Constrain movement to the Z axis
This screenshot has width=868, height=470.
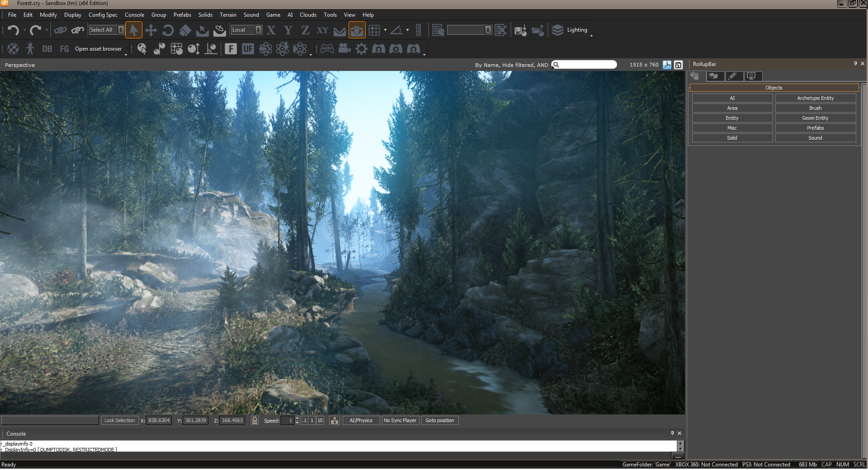tap(305, 30)
